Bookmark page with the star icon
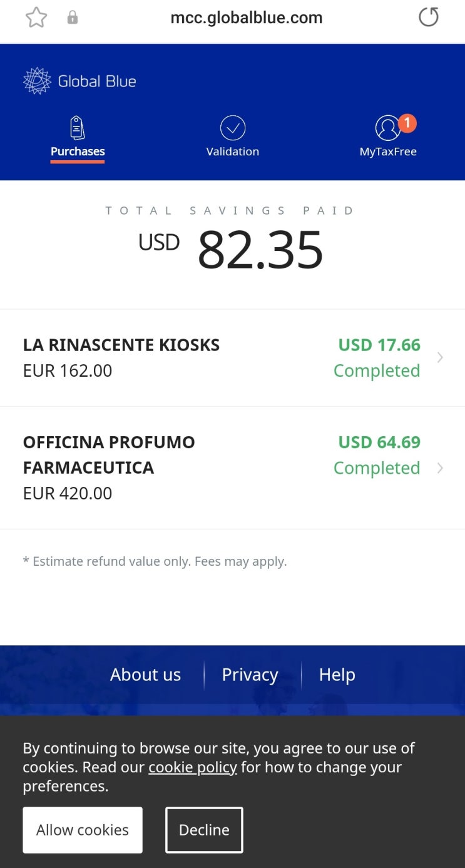Screen dimensions: 465x868 coord(36,18)
